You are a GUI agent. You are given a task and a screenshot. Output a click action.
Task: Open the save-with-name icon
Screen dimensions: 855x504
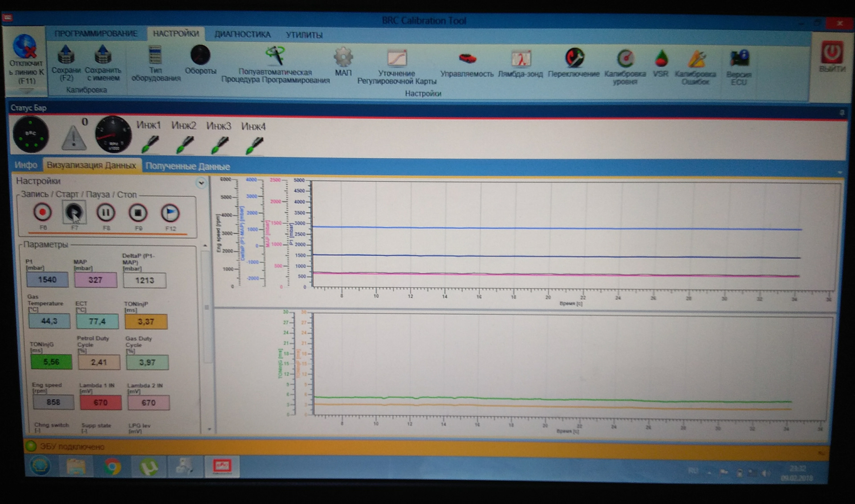[103, 54]
